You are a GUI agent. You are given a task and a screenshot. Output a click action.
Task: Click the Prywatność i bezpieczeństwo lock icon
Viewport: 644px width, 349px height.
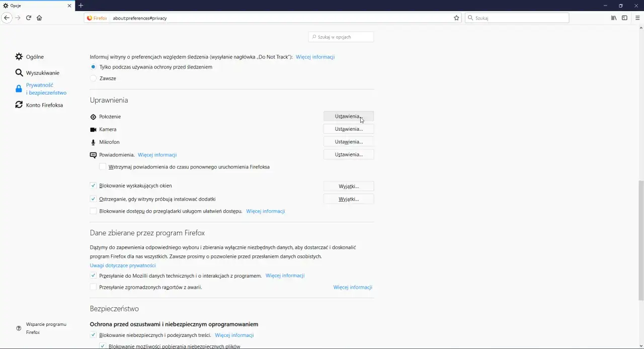19,89
